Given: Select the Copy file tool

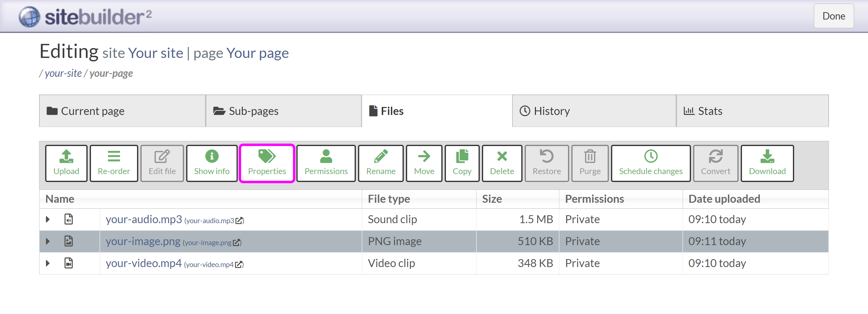Looking at the screenshot, I should tap(462, 163).
